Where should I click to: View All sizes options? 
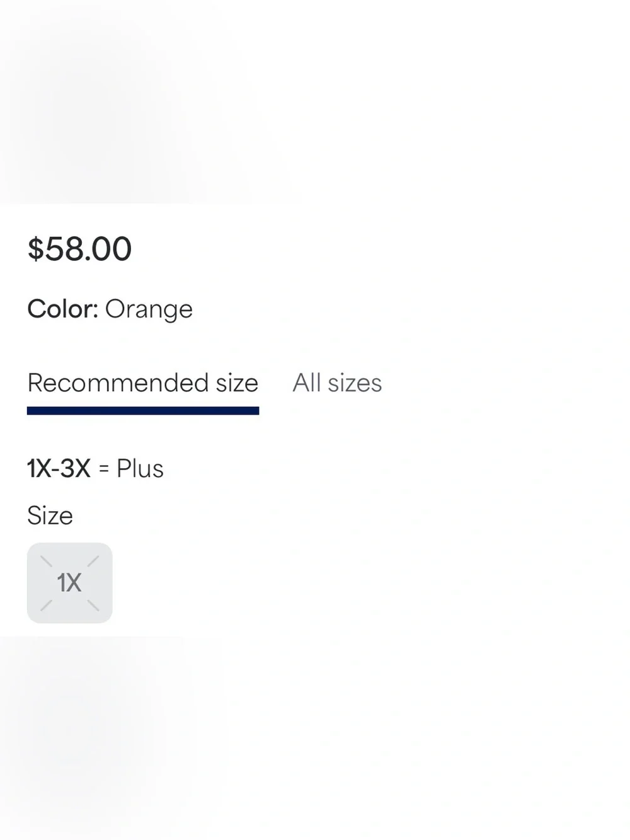(337, 383)
